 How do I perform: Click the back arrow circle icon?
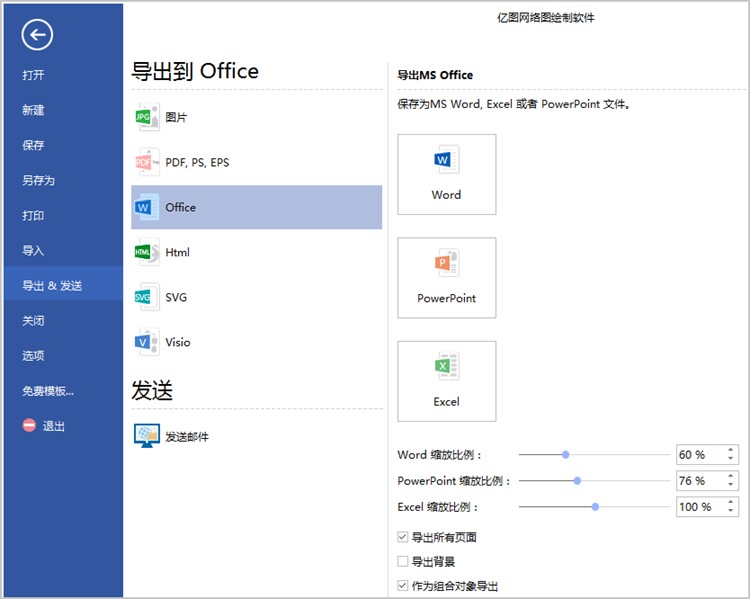tap(37, 35)
